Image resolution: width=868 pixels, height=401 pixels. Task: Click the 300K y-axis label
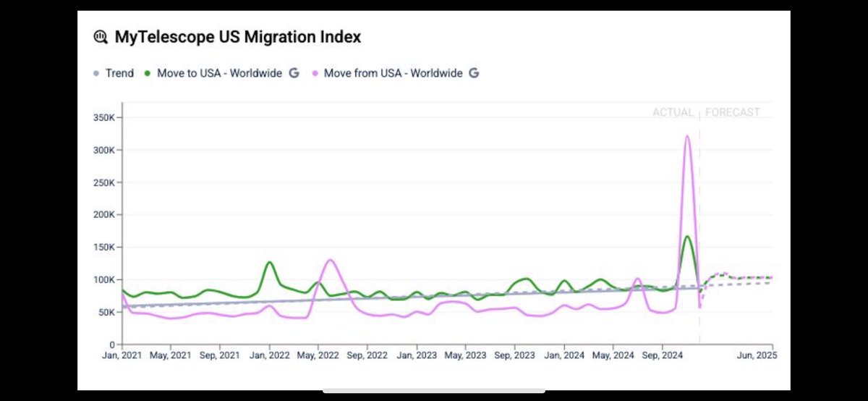point(105,150)
